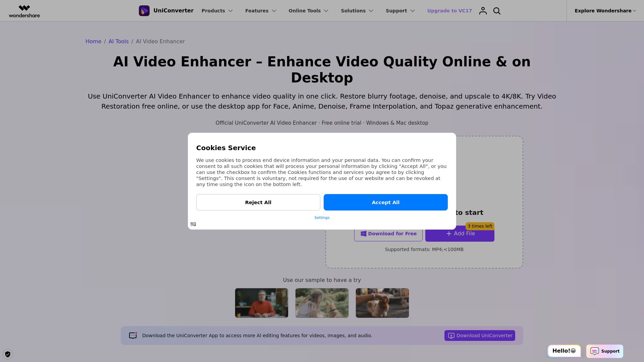Click the Add File button
The width and height of the screenshot is (644, 362).
(x=460, y=234)
